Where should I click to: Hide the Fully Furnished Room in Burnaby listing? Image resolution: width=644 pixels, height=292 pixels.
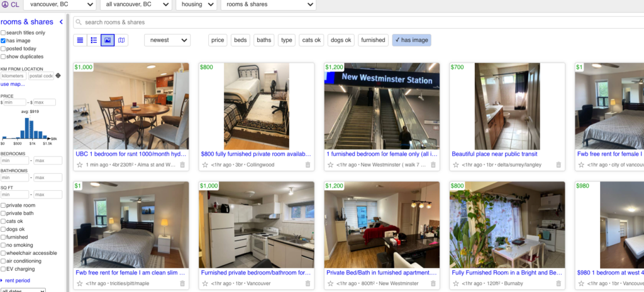pos(558,283)
